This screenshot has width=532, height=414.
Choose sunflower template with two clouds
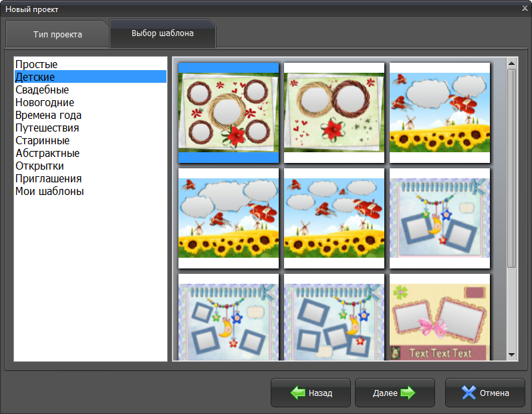(440, 113)
